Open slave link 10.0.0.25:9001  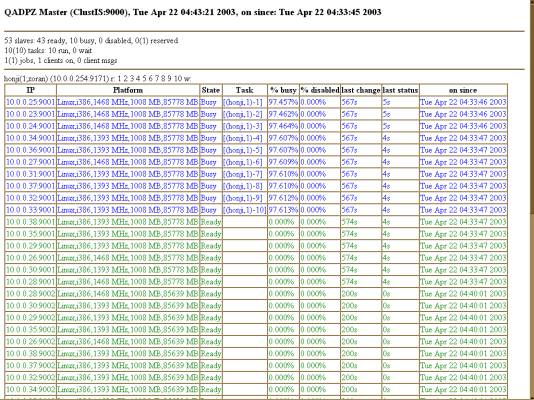tap(30, 102)
